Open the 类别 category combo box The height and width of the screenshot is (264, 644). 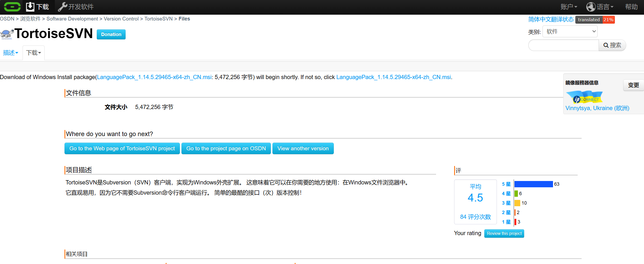coord(570,31)
